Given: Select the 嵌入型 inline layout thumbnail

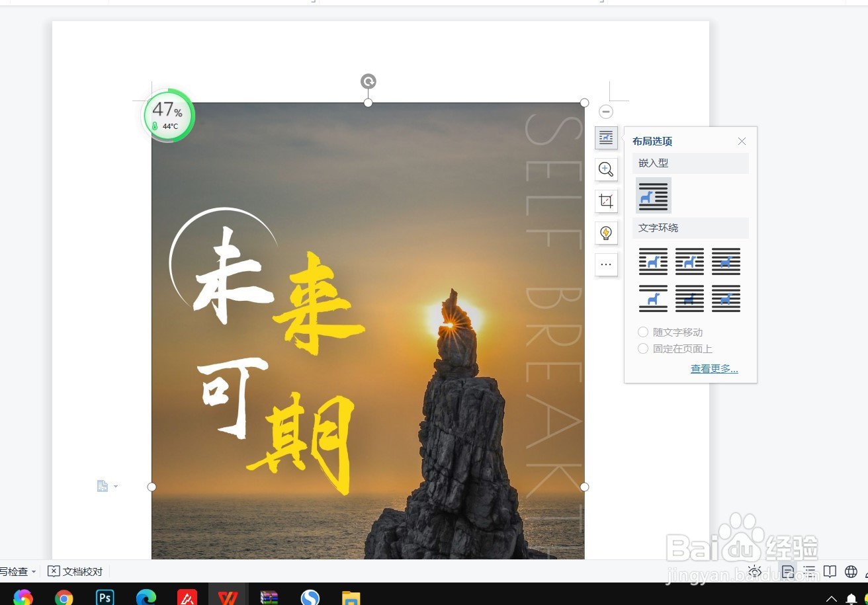Looking at the screenshot, I should (654, 196).
